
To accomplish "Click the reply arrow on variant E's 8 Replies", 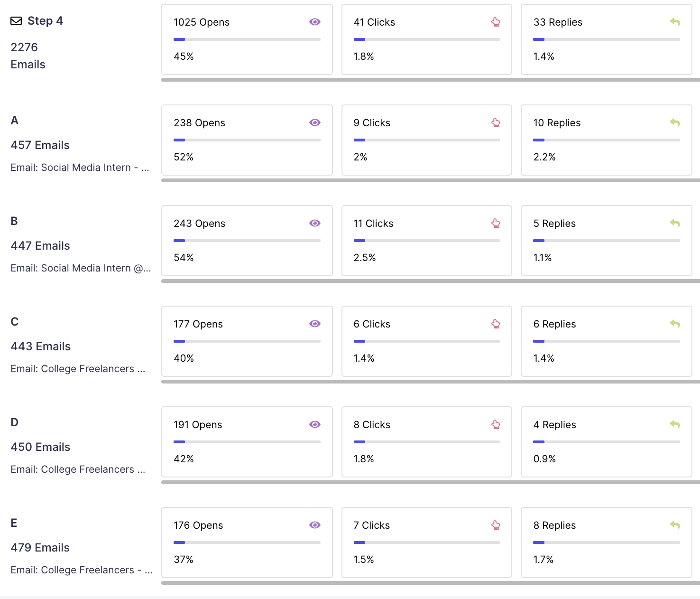I will (x=675, y=525).
